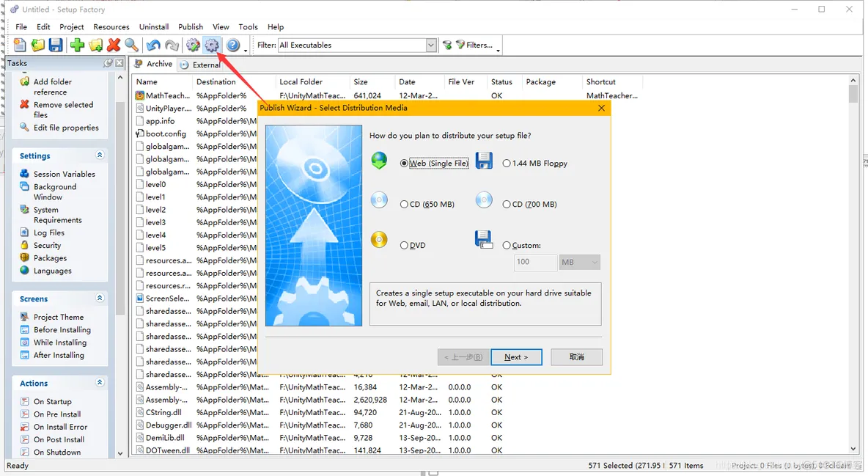Click the red X Remove icon
This screenshot has width=868, height=476.
pos(114,45)
